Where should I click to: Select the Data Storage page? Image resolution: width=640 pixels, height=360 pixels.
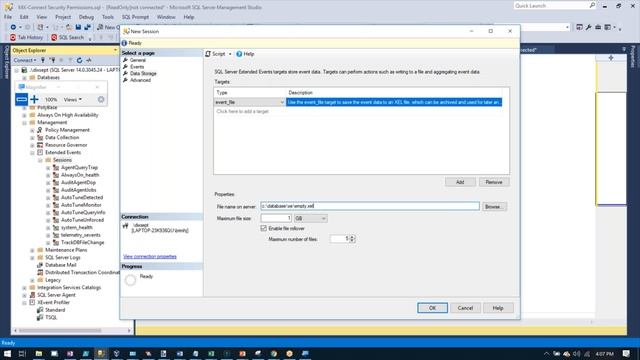pos(143,73)
